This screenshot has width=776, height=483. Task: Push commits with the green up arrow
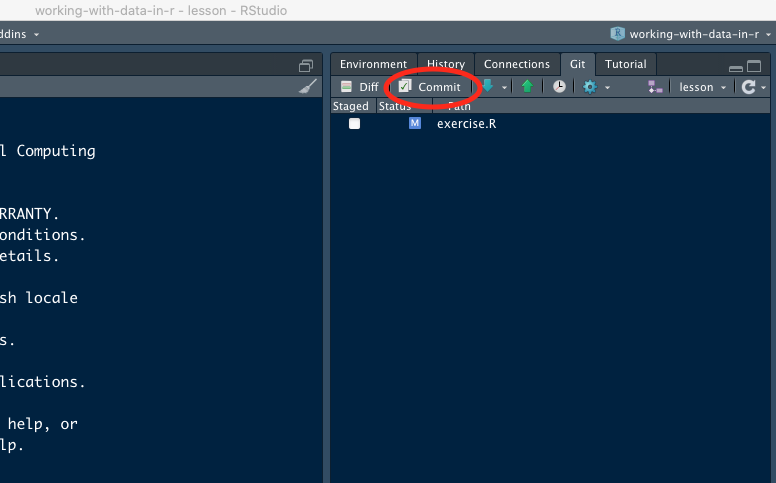pos(527,87)
